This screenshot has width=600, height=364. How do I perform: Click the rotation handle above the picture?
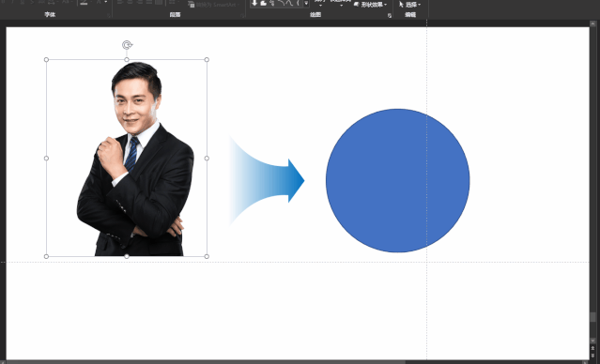click(x=127, y=45)
